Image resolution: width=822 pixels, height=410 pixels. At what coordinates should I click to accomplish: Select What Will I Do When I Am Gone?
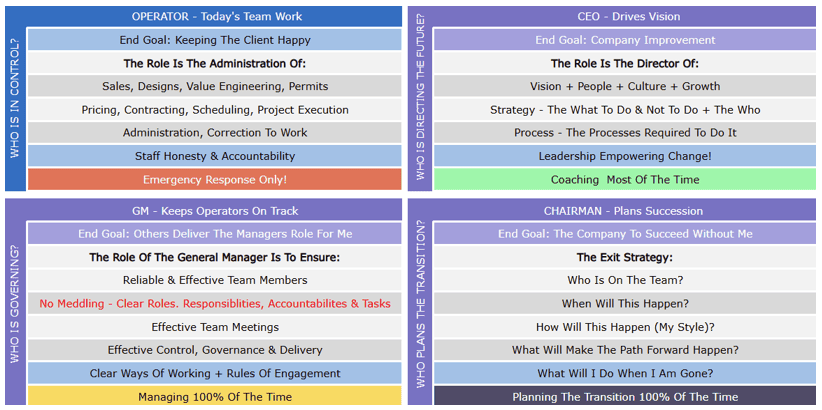pyautogui.click(x=625, y=373)
